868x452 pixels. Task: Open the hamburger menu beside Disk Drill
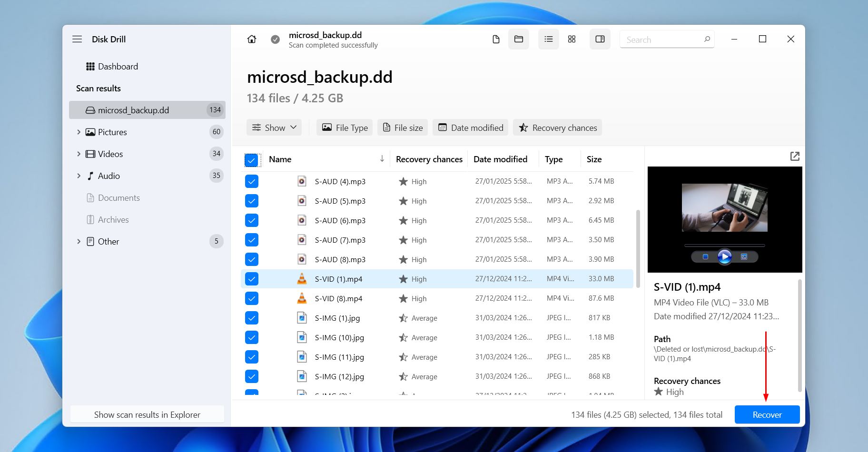pos(77,39)
